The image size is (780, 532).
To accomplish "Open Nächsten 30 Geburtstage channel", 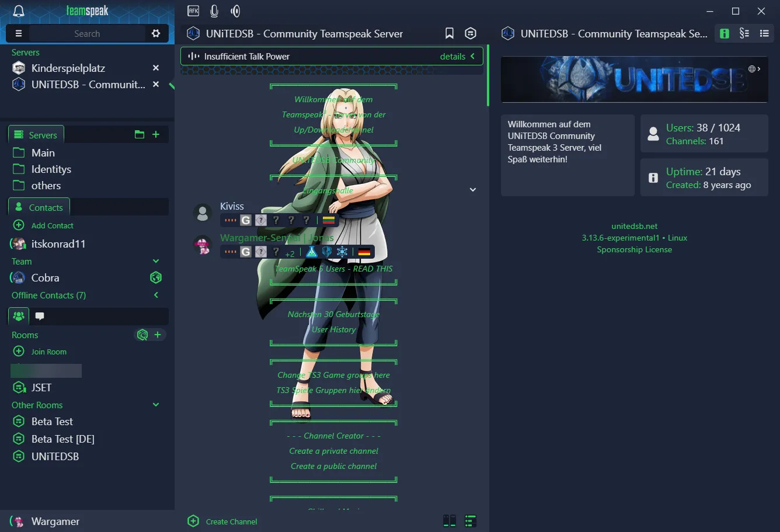I will pos(333,314).
